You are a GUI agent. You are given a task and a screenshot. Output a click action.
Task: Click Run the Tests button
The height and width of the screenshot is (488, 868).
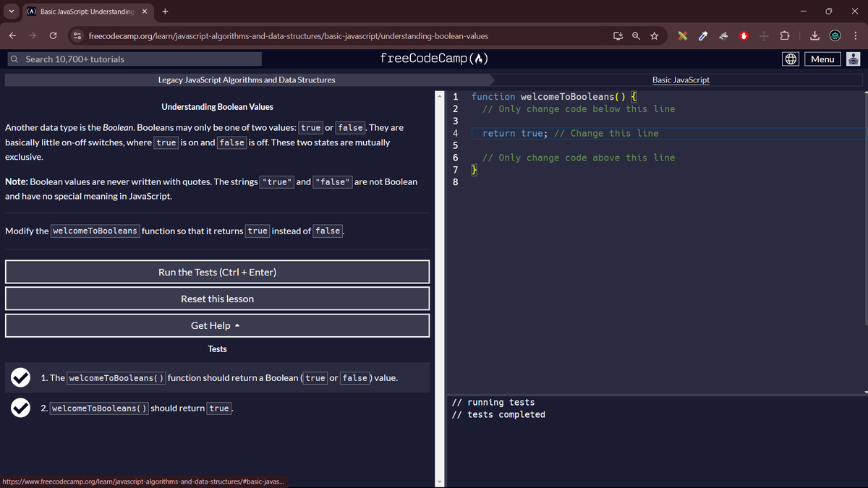coord(217,272)
